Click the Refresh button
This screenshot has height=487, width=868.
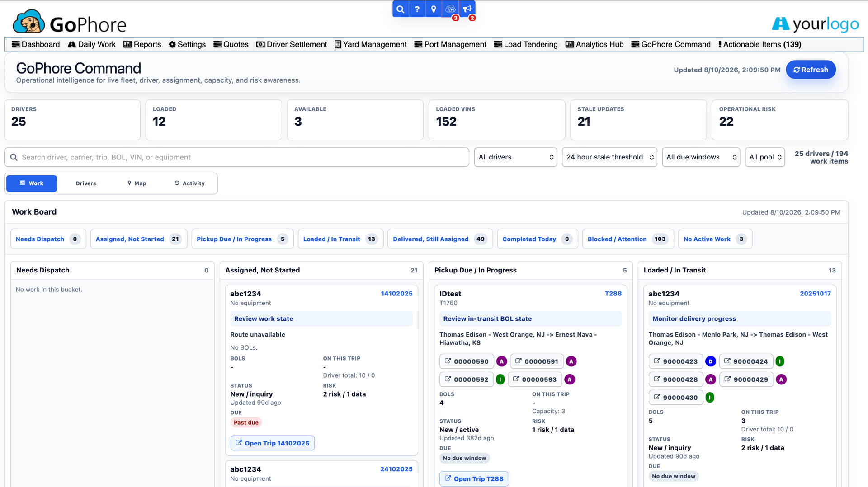tap(811, 70)
